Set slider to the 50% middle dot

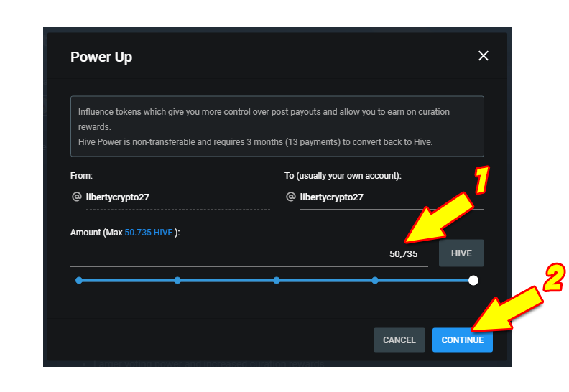tap(276, 280)
